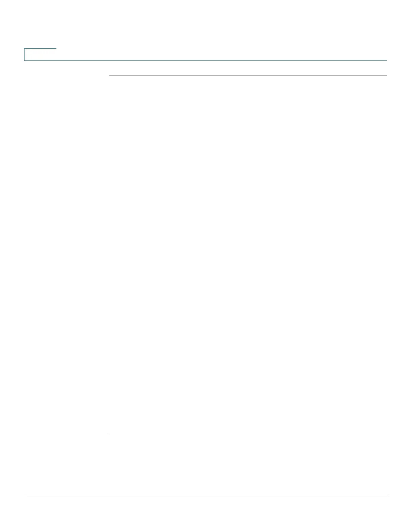The height and width of the screenshot is (532, 411).
Task: Click the right end of gray footer line
Action: click(385, 496)
